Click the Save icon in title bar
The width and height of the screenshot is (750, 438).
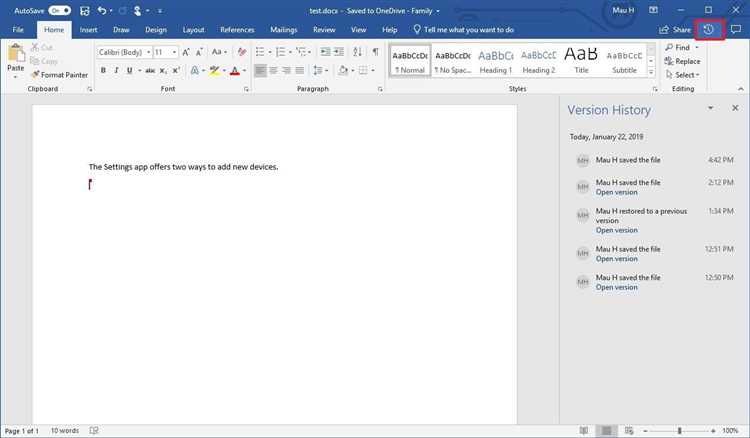coord(85,11)
